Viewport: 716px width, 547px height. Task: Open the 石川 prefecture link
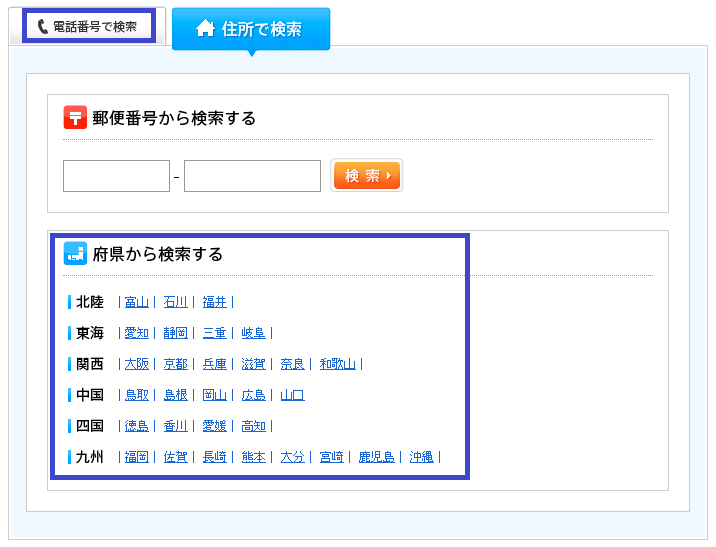(x=175, y=302)
